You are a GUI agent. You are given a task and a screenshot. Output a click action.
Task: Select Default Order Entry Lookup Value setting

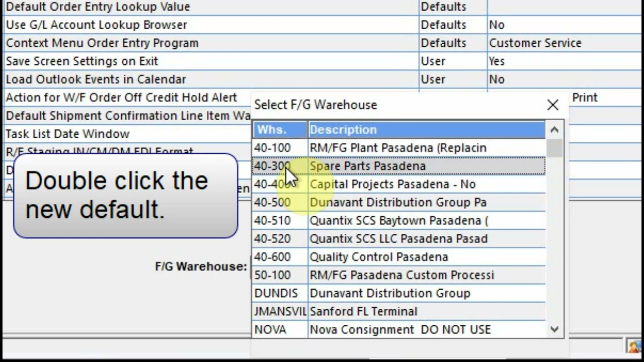98,7
